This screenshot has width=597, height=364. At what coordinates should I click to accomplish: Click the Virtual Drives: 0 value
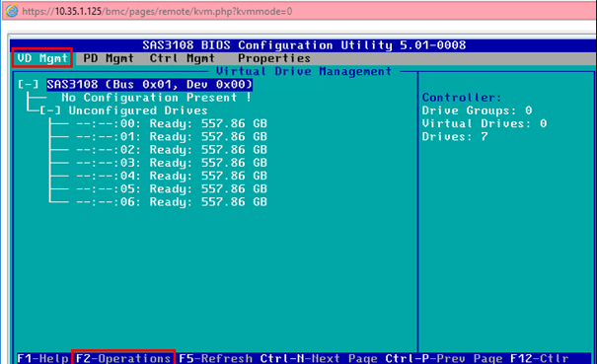point(485,123)
